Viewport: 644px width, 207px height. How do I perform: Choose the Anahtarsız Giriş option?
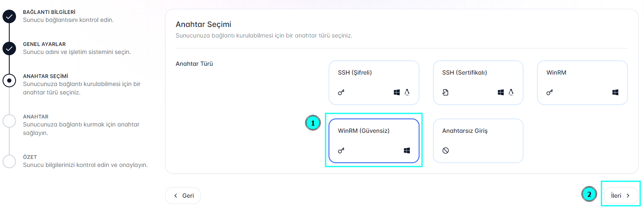point(478,140)
